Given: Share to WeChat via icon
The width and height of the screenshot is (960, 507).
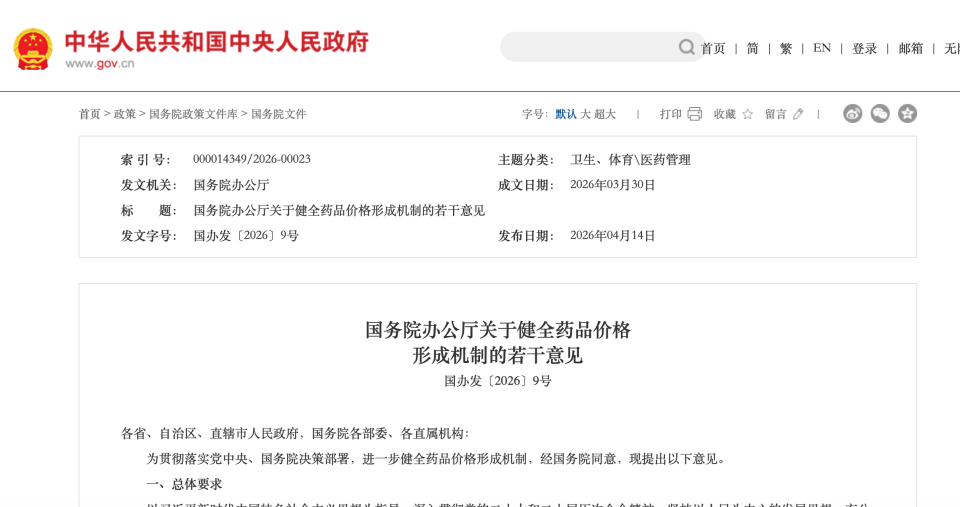Looking at the screenshot, I should pos(880,113).
